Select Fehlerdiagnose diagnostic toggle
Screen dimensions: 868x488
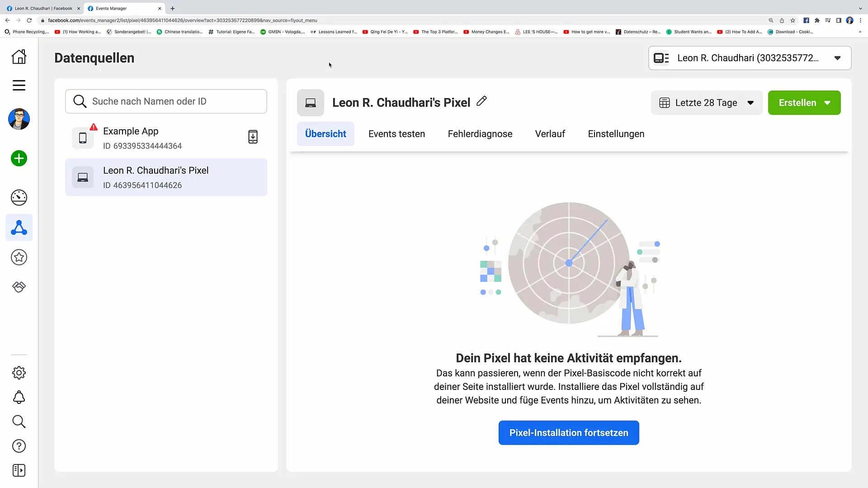pos(480,133)
